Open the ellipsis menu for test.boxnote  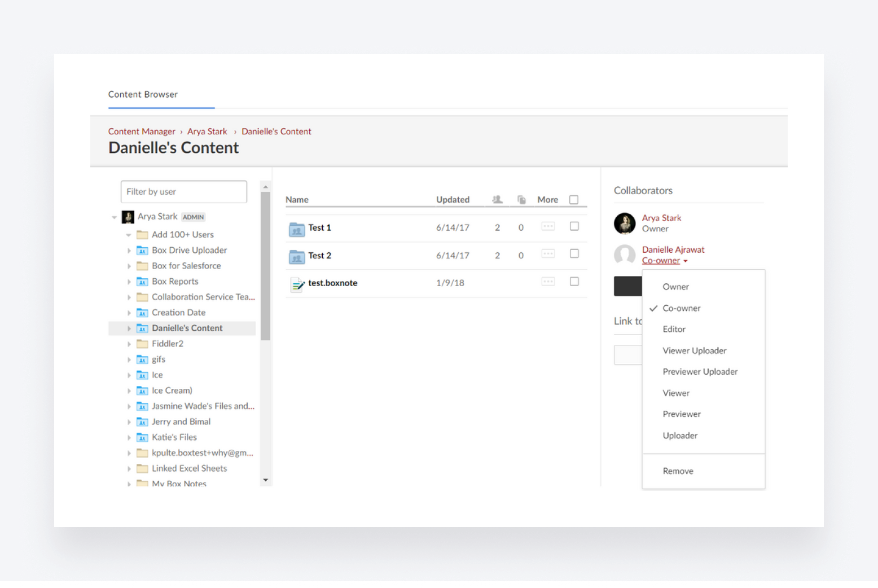click(547, 281)
